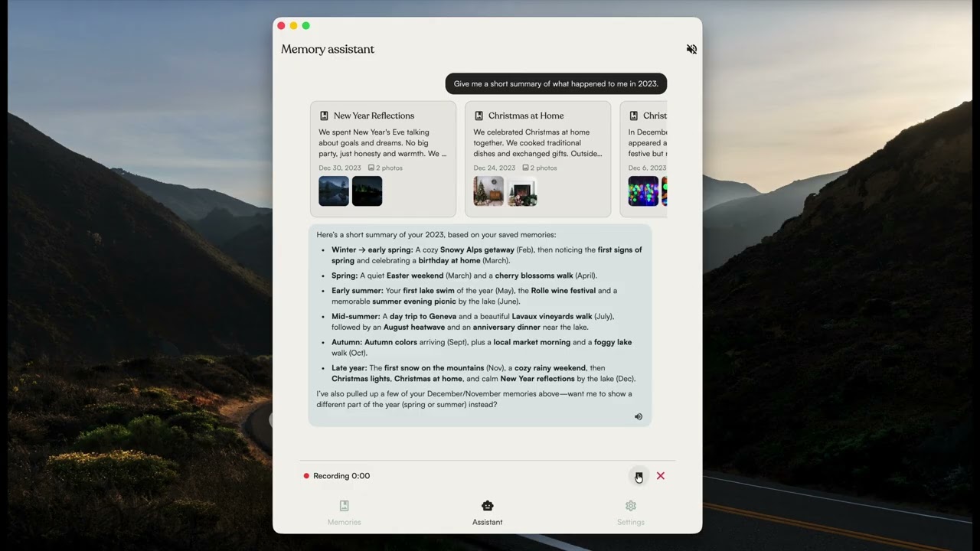This screenshot has width=980, height=551.
Task: Click the 'anniversary dinner' bold text
Action: tap(506, 328)
